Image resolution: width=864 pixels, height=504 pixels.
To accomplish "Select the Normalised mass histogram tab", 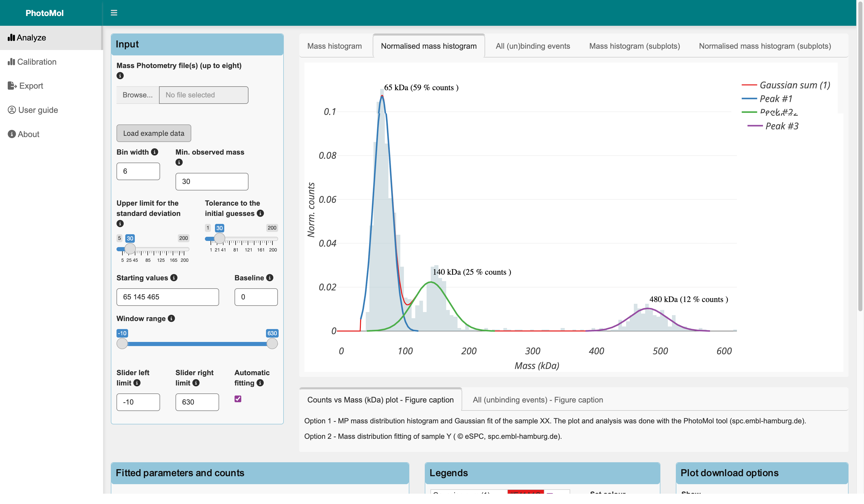I will coord(429,46).
